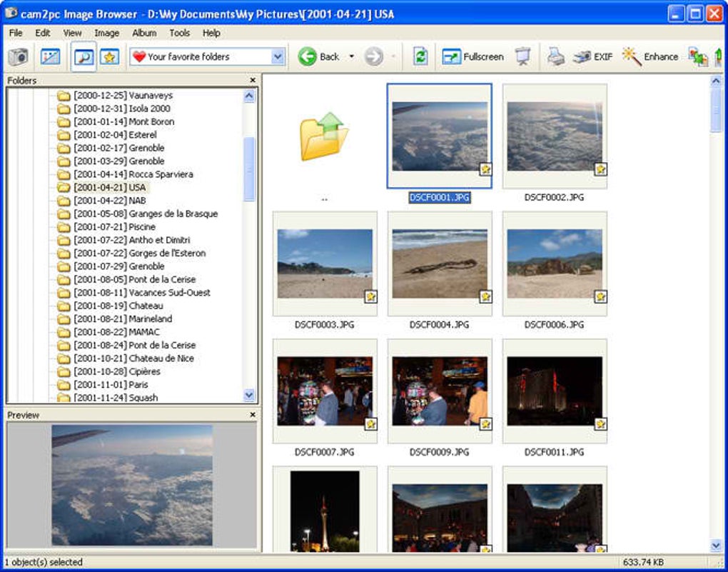Screen dimensions: 728x572
Task: Toggle the magnifier browse mode button
Action: click(84, 57)
